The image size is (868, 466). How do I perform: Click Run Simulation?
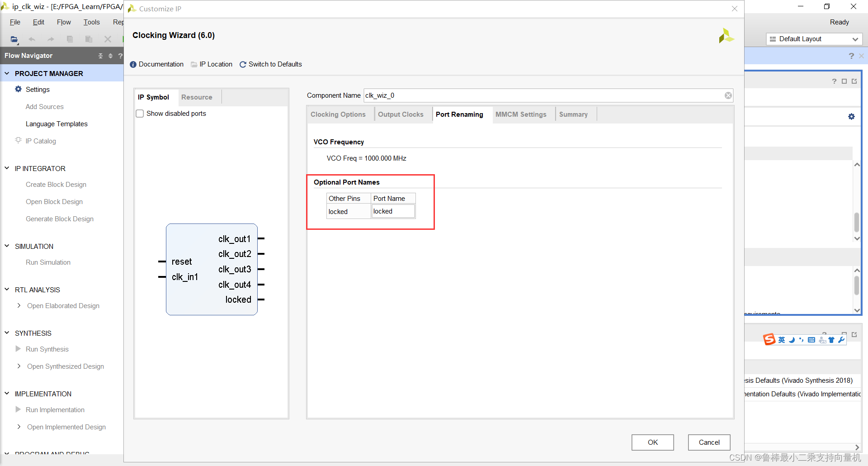pyautogui.click(x=48, y=262)
